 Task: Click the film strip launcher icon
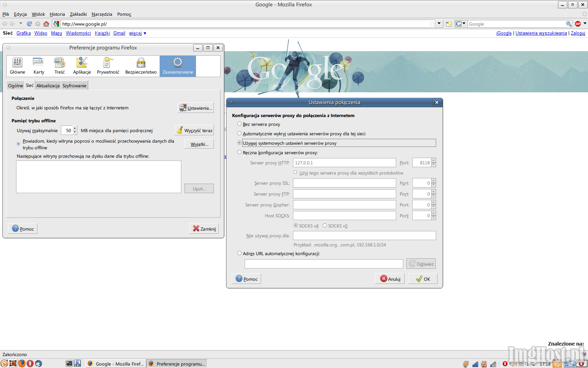13,363
